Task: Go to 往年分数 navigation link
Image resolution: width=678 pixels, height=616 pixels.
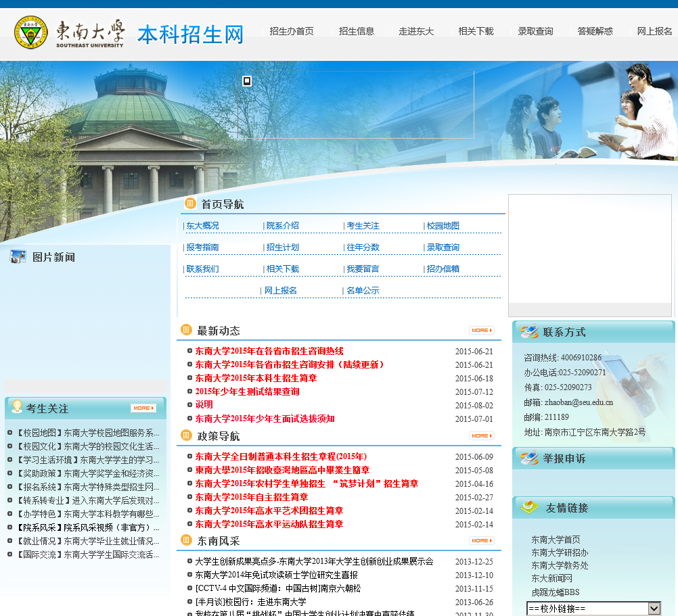Action: (363, 247)
